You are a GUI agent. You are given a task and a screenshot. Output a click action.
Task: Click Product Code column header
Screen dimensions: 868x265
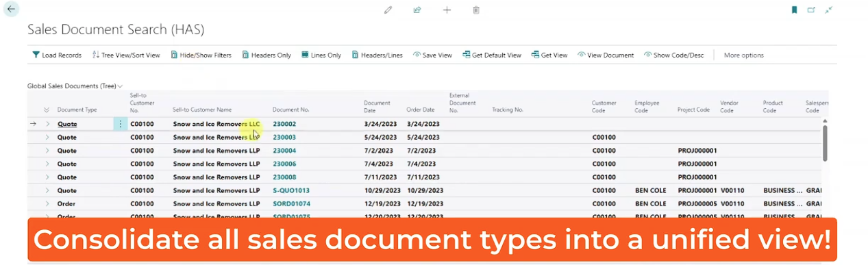(x=773, y=106)
